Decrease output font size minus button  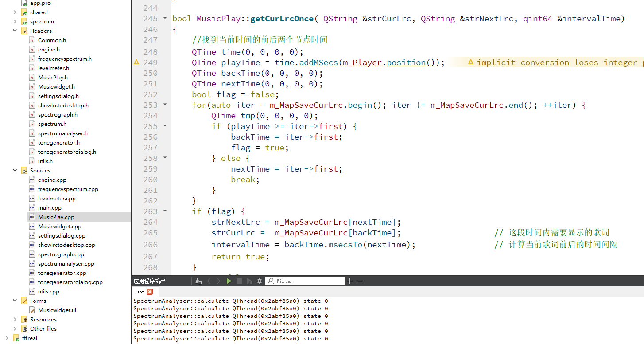click(x=360, y=281)
